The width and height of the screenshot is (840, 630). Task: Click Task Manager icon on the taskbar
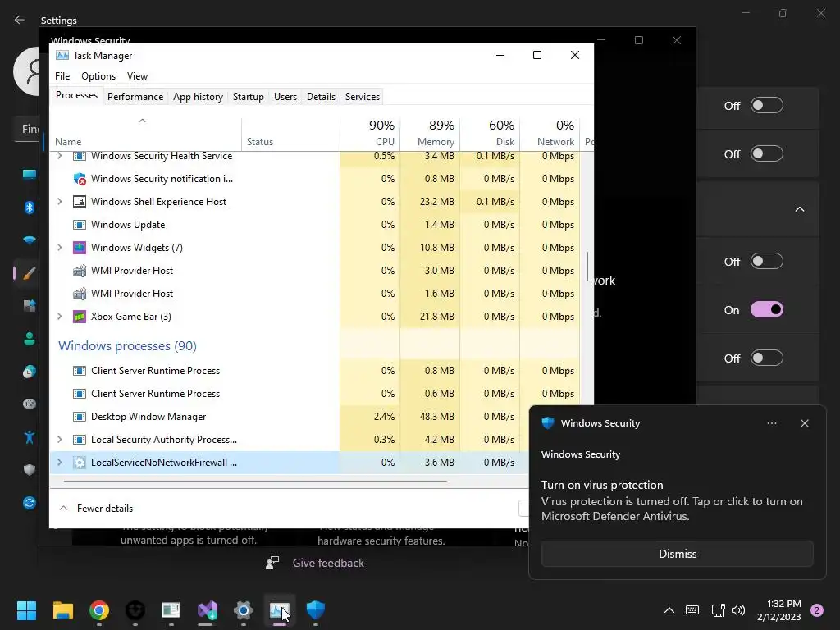point(280,609)
